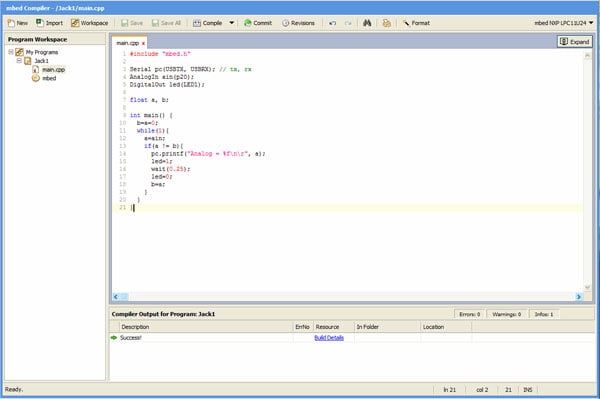Toggle the Errors: 0 filter
The width and height of the screenshot is (600, 399).
470,314
